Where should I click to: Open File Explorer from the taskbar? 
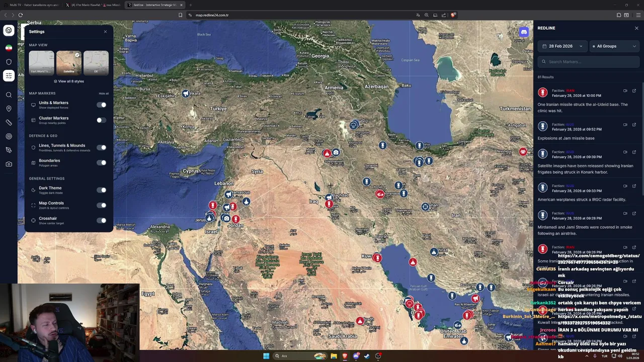(334, 356)
